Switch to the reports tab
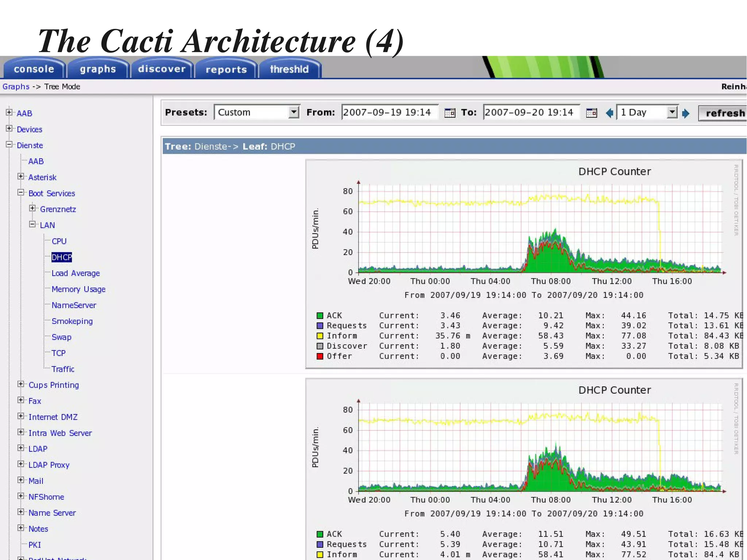 point(226,69)
